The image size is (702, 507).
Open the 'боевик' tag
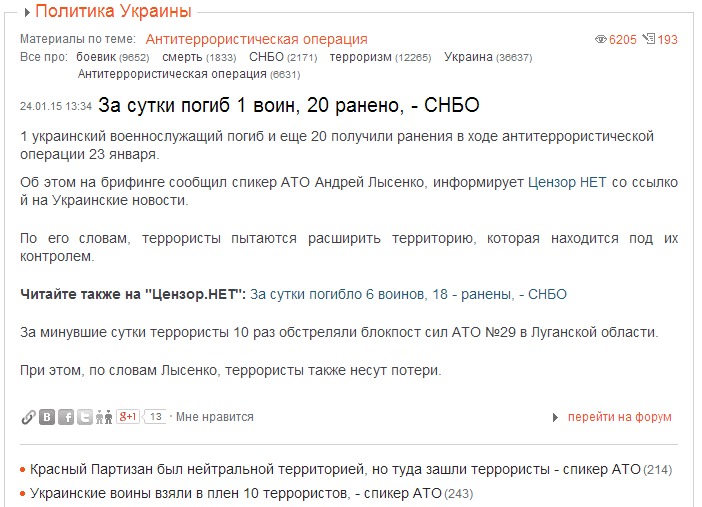[97, 57]
